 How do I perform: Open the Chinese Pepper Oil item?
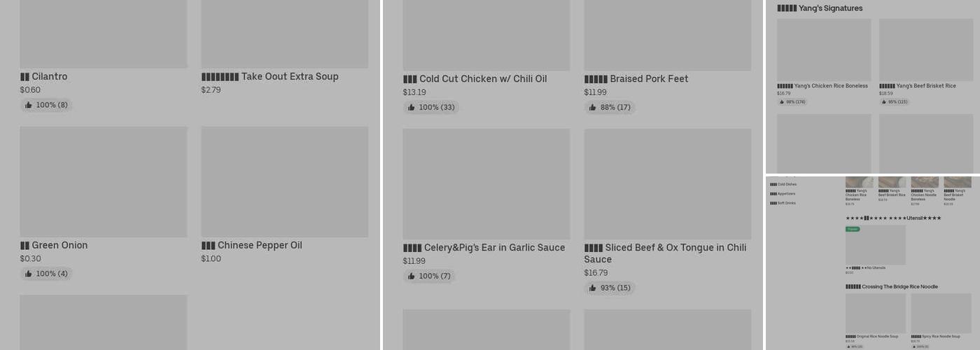click(x=260, y=245)
